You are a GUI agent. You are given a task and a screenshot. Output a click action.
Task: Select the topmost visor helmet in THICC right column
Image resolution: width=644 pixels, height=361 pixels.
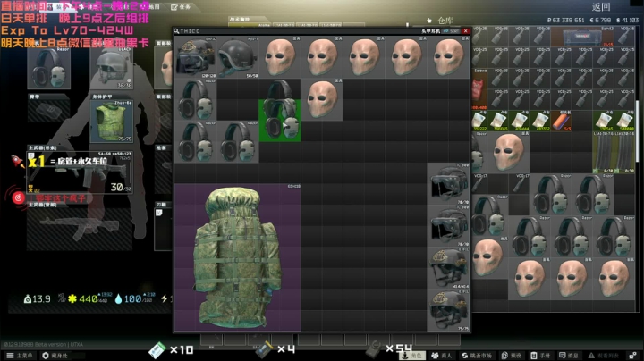448,184
